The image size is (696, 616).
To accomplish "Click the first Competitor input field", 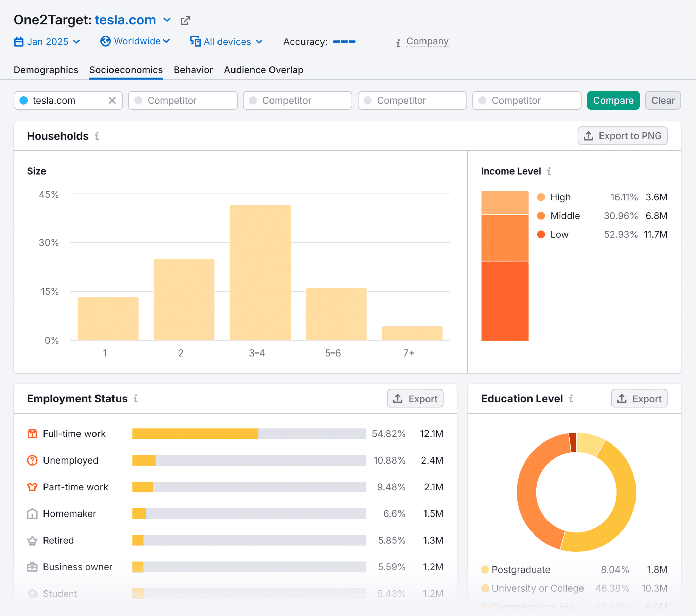I will tap(183, 101).
